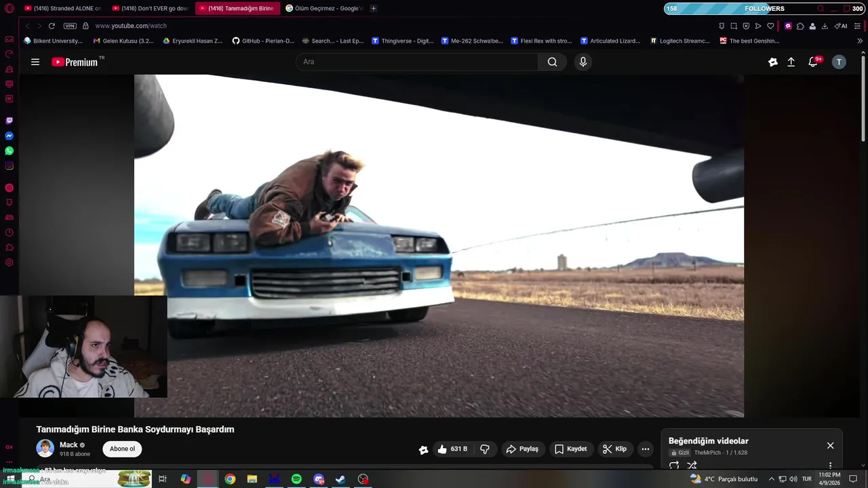
Task: Open Instagram in the Opera sidebar
Action: (x=9, y=165)
